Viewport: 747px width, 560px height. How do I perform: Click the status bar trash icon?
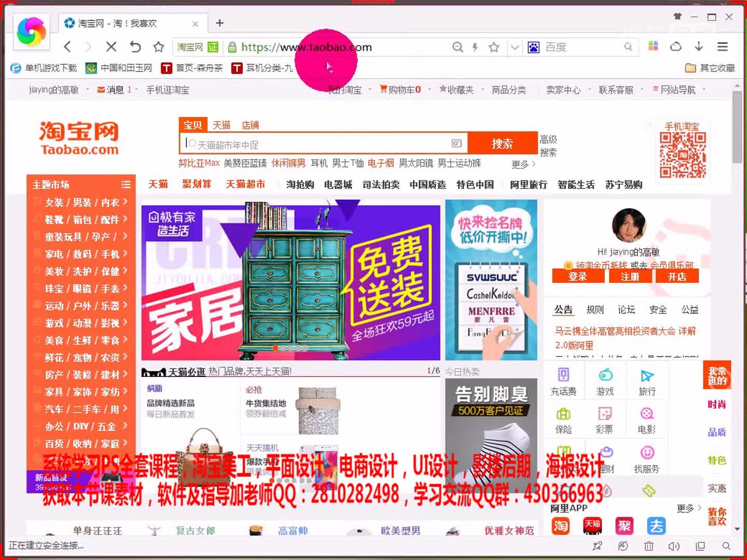tap(648, 546)
